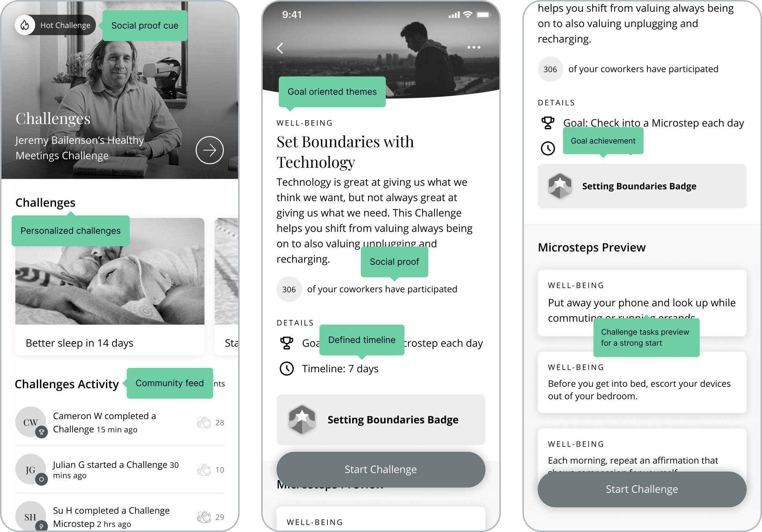Click the Hot Challenge fire icon
Screen dimensions: 762x532
click(24, 25)
